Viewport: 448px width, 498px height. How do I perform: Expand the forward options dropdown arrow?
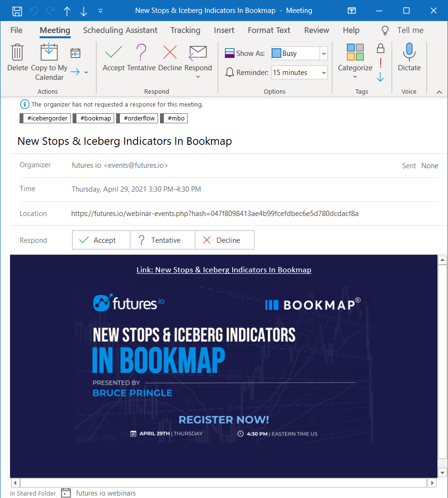point(86,73)
